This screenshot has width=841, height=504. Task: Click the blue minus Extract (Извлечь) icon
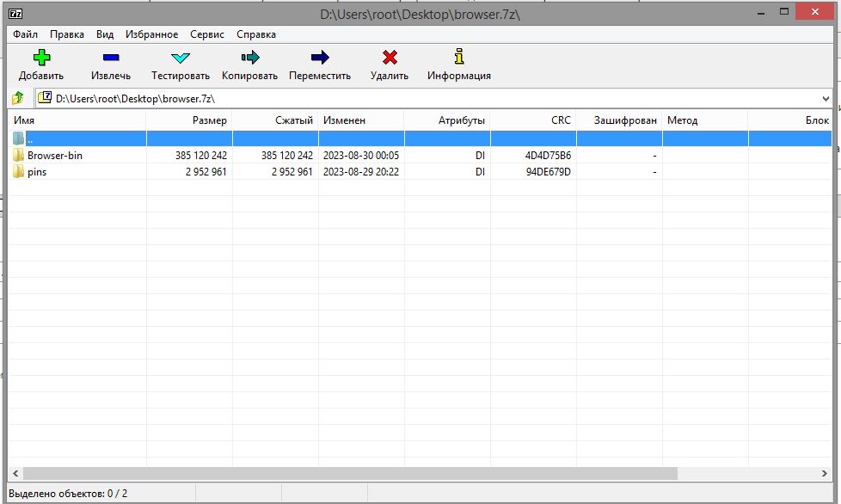pyautogui.click(x=111, y=58)
